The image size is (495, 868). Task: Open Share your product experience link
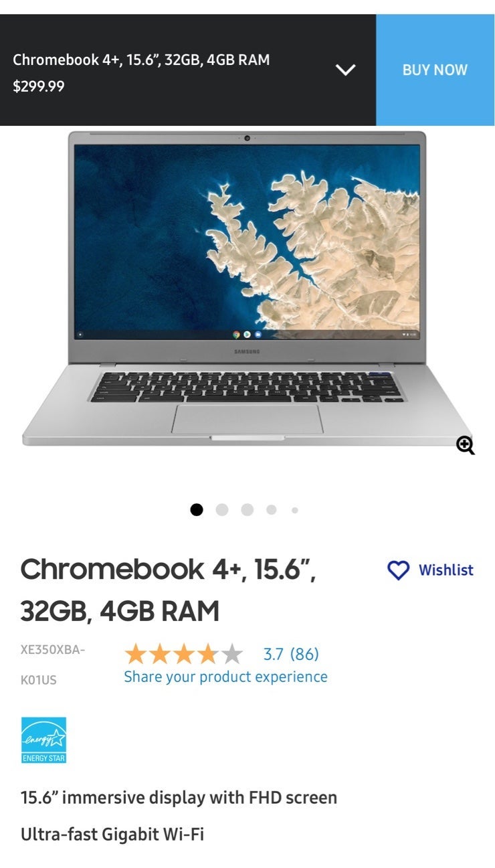point(226,677)
